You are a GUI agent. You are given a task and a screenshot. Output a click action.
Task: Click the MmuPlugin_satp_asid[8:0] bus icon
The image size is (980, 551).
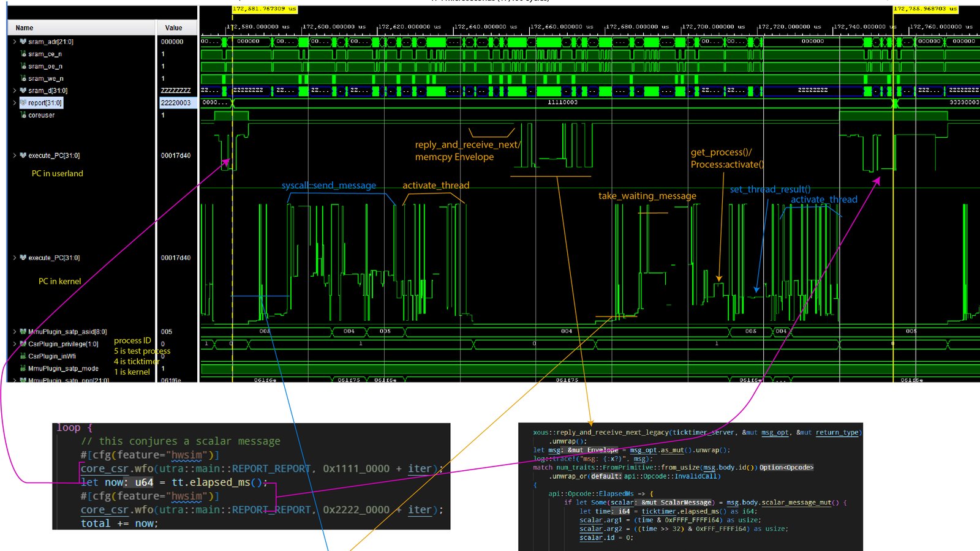pyautogui.click(x=23, y=332)
